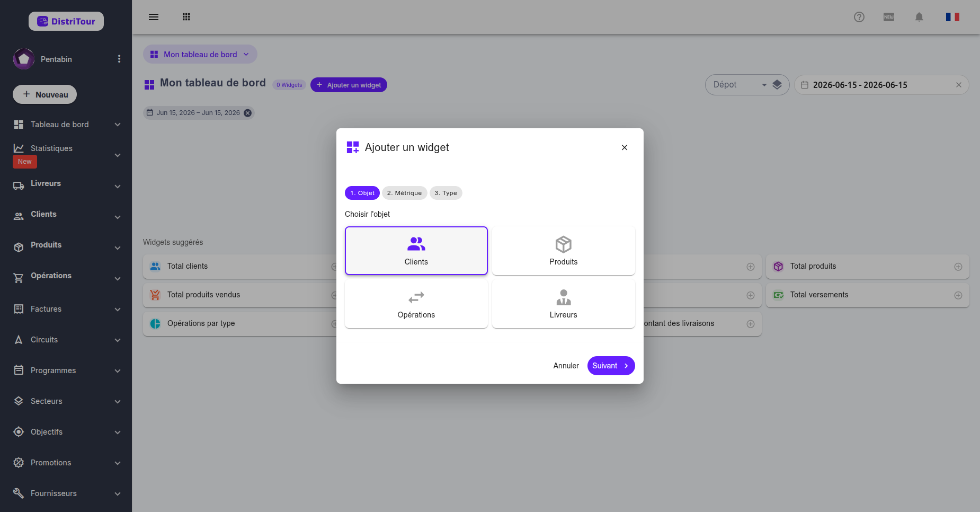Open the help question mark icon
The width and height of the screenshot is (980, 512).
(859, 17)
